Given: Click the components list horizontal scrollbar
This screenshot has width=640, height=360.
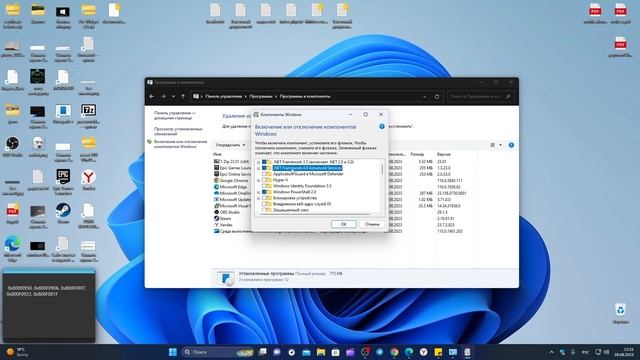Looking at the screenshot, I should pos(314,214).
